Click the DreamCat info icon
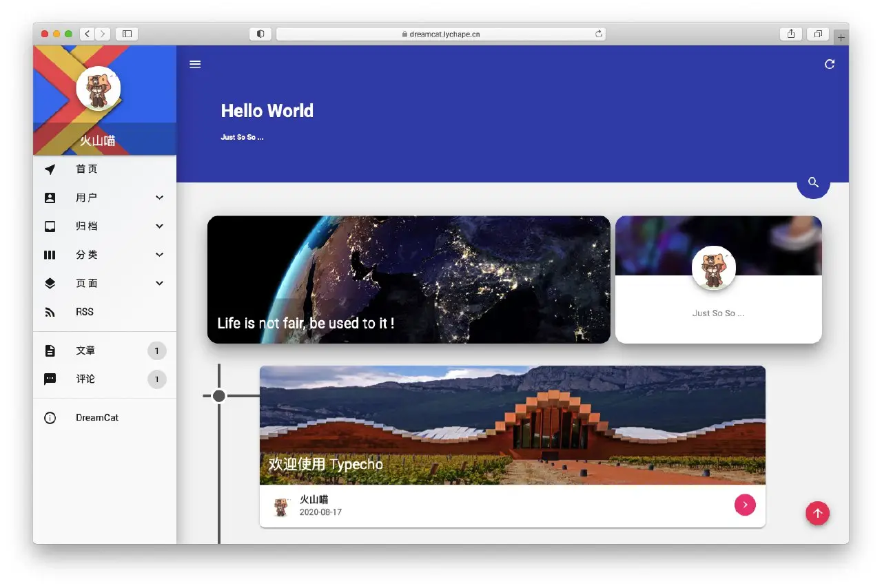This screenshot has width=882, height=588. (50, 418)
